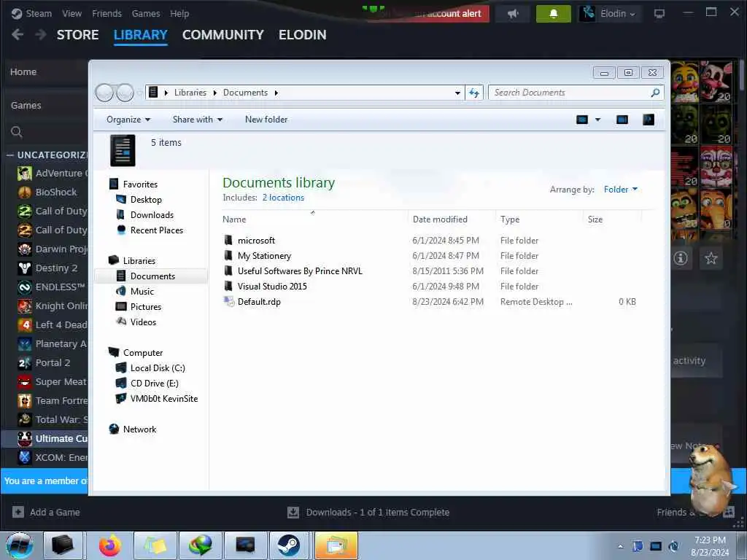The image size is (747, 560).
Task: Open the Help menu in Steam
Action: [179, 13]
